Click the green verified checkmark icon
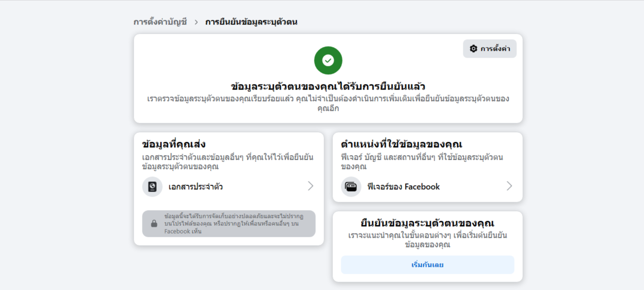Image resolution: width=644 pixels, height=290 pixels. click(x=328, y=60)
